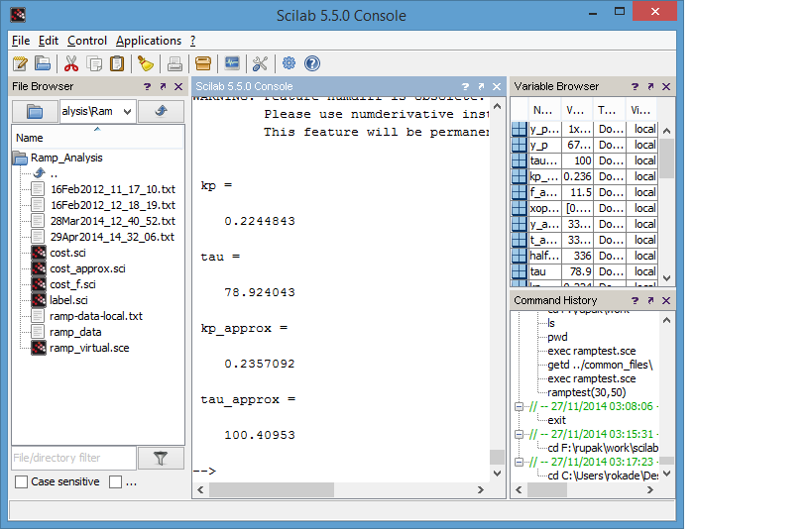Image resolution: width=812 pixels, height=529 pixels.
Task: Open a file toolbar icon
Action: [x=43, y=63]
